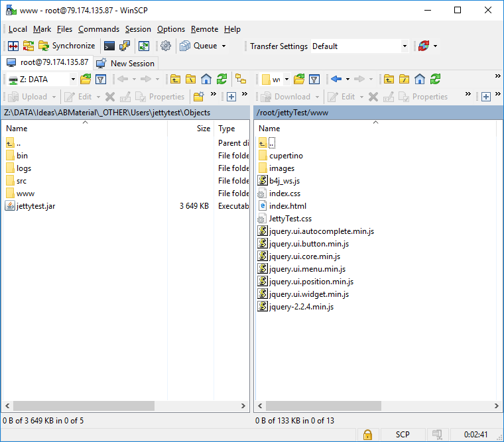Click the local Open Directory folder icon
This screenshot has height=442, width=504.
86,79
